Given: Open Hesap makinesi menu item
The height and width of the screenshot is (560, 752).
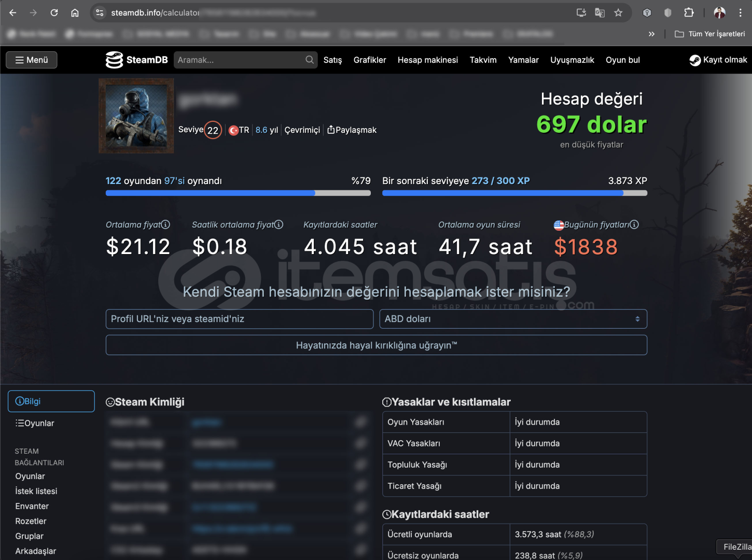Looking at the screenshot, I should click(x=428, y=60).
